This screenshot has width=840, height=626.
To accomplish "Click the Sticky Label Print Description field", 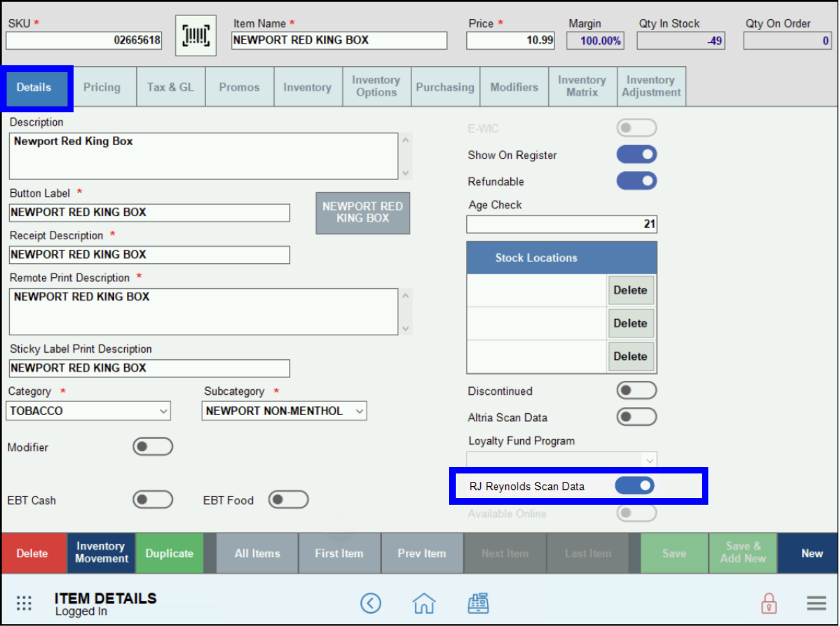I will coord(149,368).
